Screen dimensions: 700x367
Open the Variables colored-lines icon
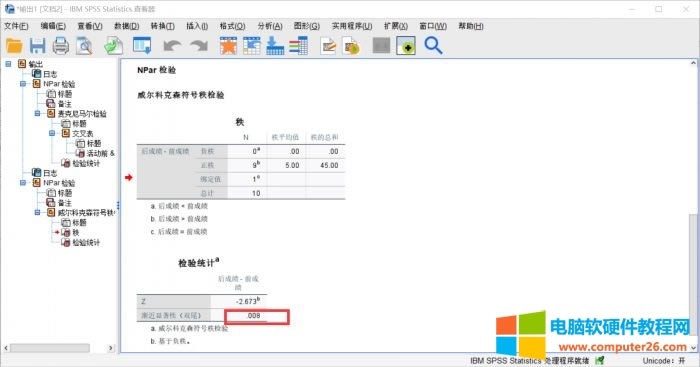(298, 46)
